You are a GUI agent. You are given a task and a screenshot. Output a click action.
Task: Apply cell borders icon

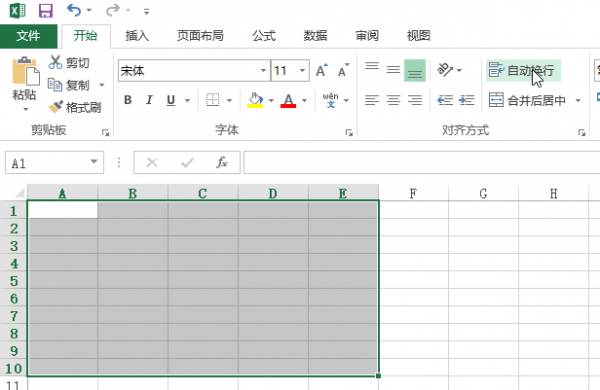click(213, 100)
